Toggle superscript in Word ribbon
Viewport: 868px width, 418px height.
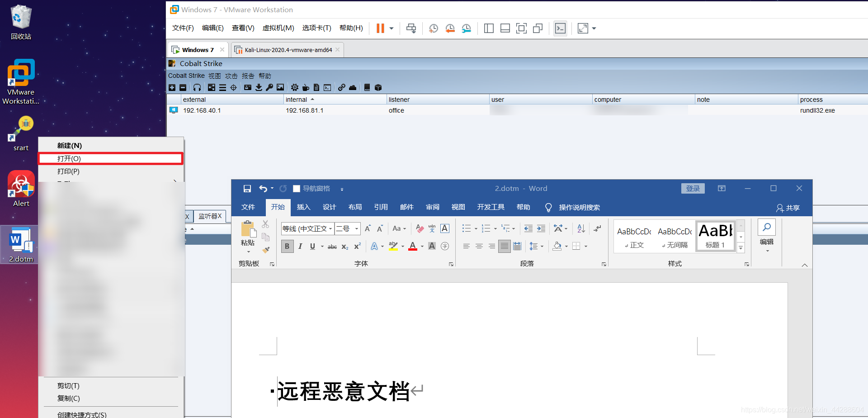click(x=357, y=247)
